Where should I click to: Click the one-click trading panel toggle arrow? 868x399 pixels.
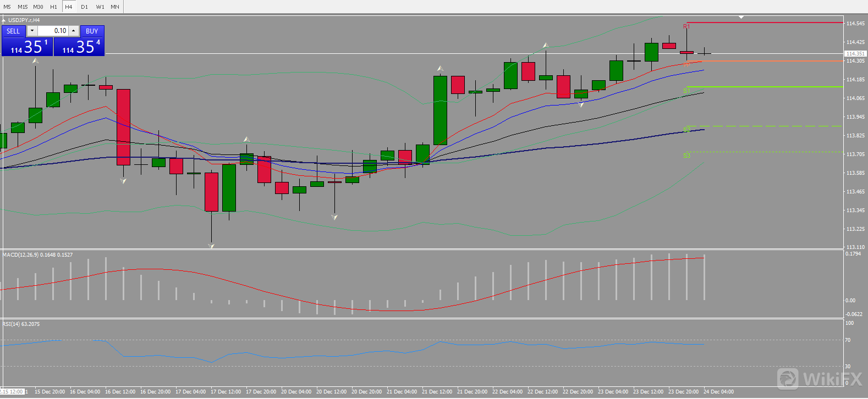pyautogui.click(x=4, y=20)
